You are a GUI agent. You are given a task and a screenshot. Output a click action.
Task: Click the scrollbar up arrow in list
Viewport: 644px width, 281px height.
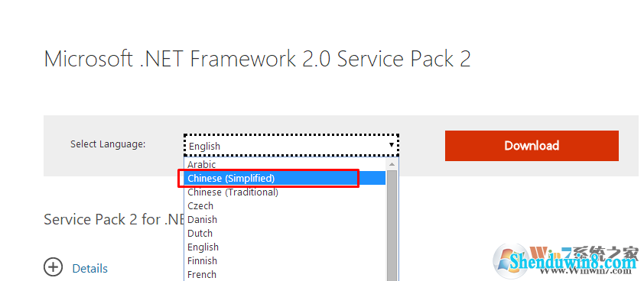click(392, 164)
